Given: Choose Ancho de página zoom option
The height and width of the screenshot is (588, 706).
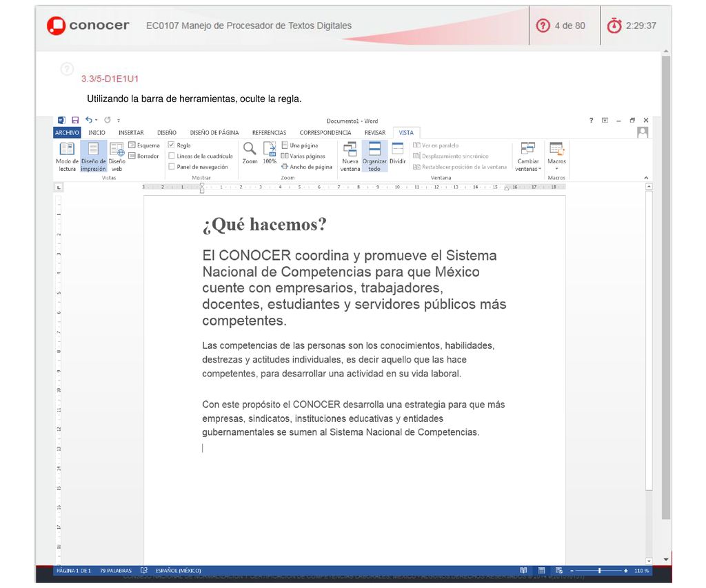Looking at the screenshot, I should [x=306, y=167].
